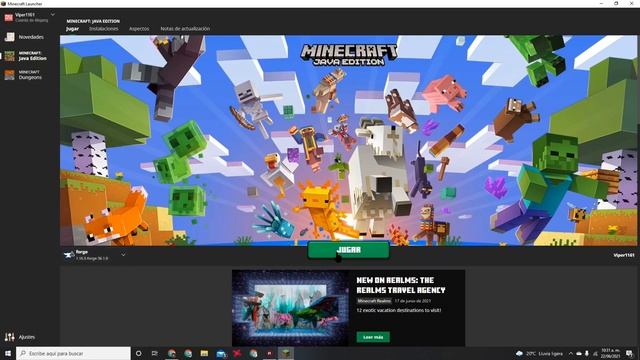Click the New on Realms headline
Image resolution: width=640 pixels, height=360 pixels.
(x=401, y=285)
